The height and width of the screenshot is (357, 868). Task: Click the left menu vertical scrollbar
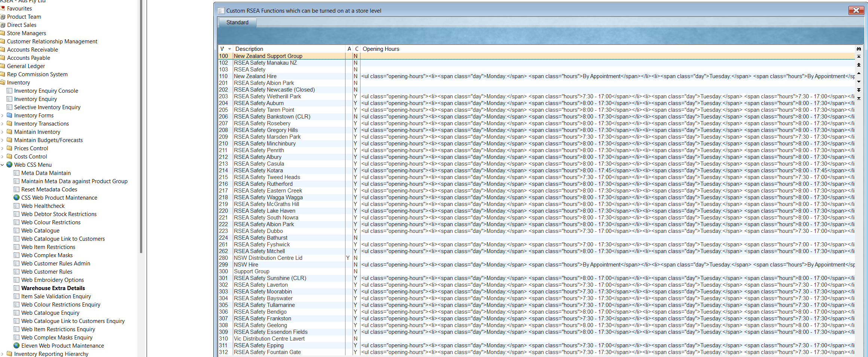[x=141, y=127]
